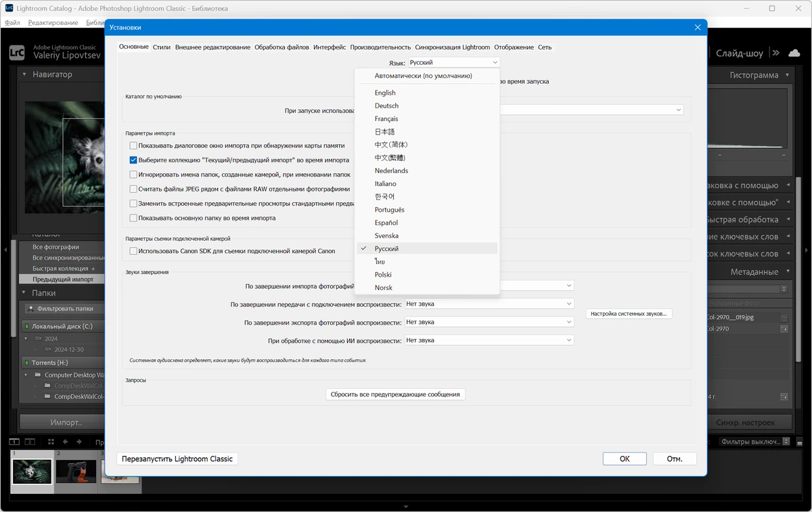This screenshot has width=812, height=512.
Task: Click the Фильтровать папки search field
Action: [65, 308]
